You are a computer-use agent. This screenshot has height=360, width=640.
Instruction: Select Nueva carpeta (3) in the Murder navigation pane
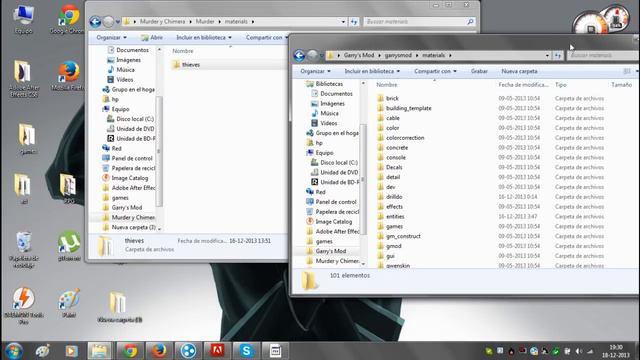133,227
